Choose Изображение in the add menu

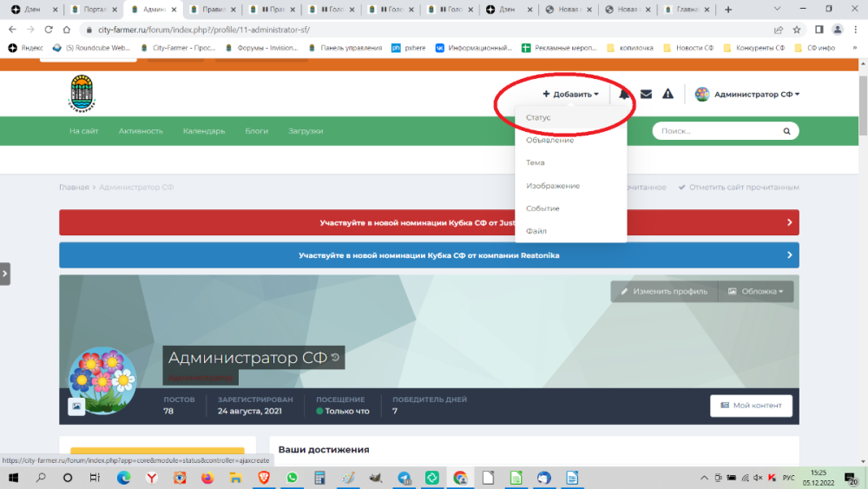[553, 186]
